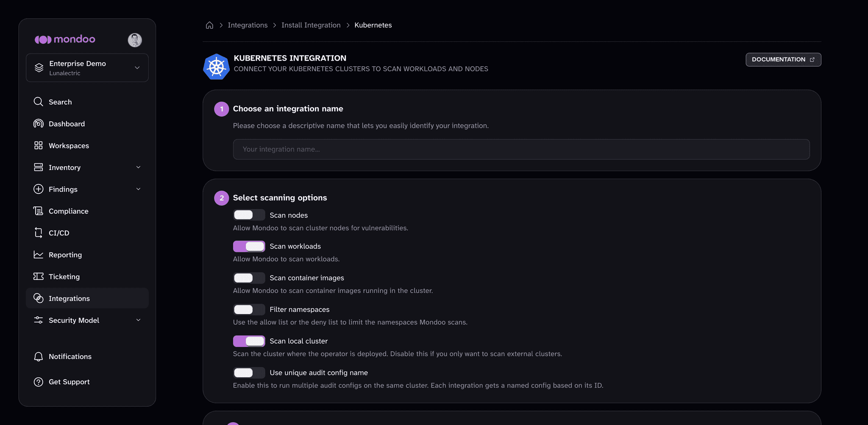Go to home via breadcrumb house icon
868x425 pixels.
[x=209, y=25]
